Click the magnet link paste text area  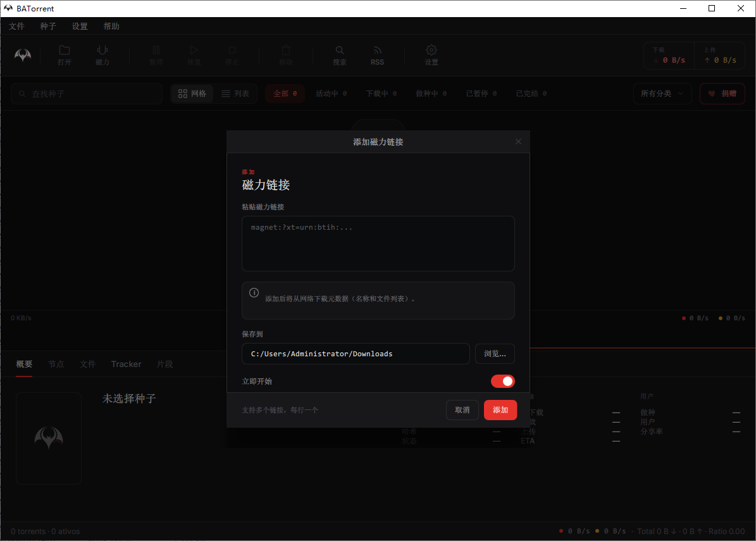378,244
